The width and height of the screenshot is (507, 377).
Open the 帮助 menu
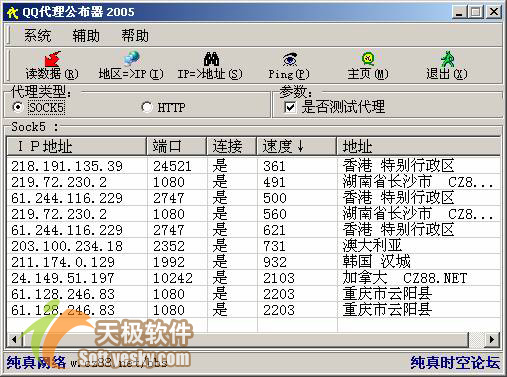click(x=135, y=35)
